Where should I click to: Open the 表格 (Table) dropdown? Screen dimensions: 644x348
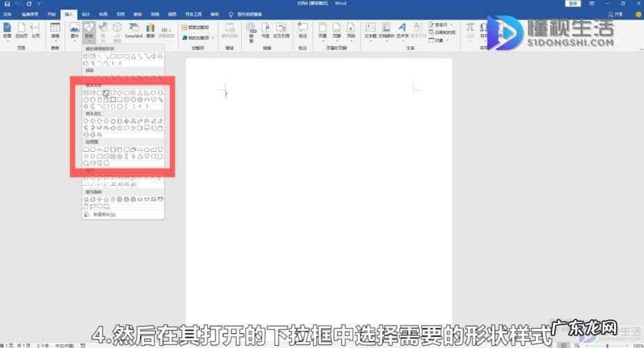(x=55, y=31)
